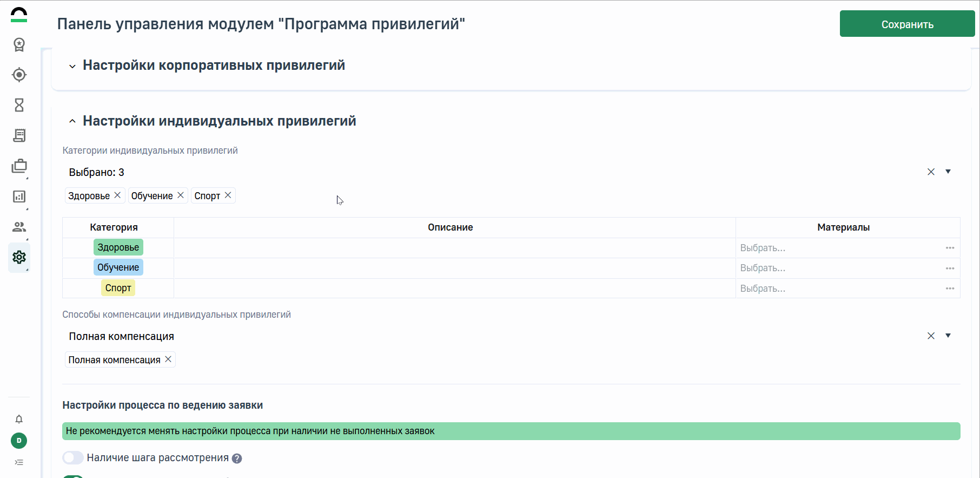Expand 'Настройки корпоративных привилегий' section

(x=72, y=66)
